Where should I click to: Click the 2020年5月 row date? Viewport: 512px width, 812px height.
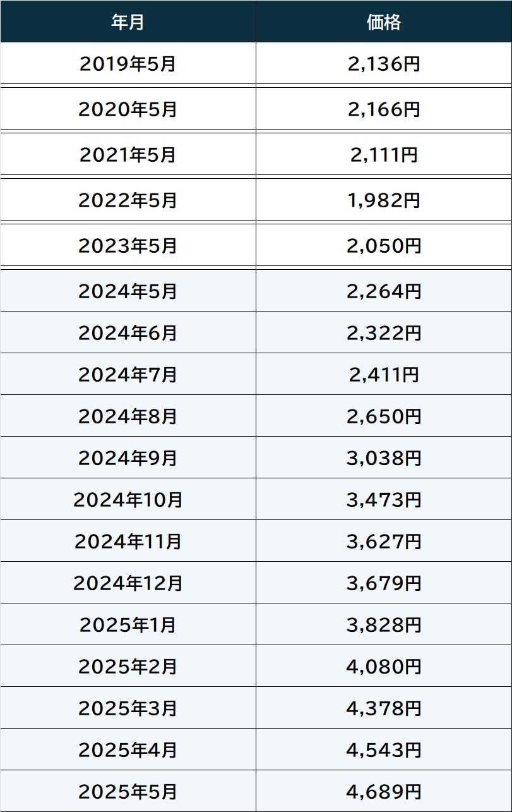click(x=128, y=109)
